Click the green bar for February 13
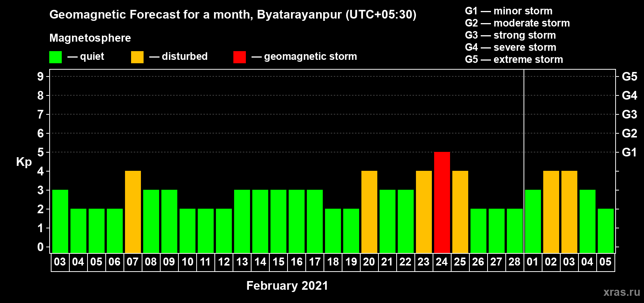The width and height of the screenshot is (644, 303). (x=242, y=221)
